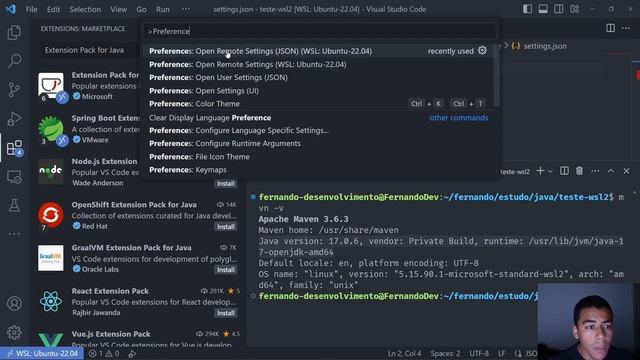Viewport: 640px width, 360px height.
Task: Select Preferences: Color Theme command
Action: pos(318,104)
